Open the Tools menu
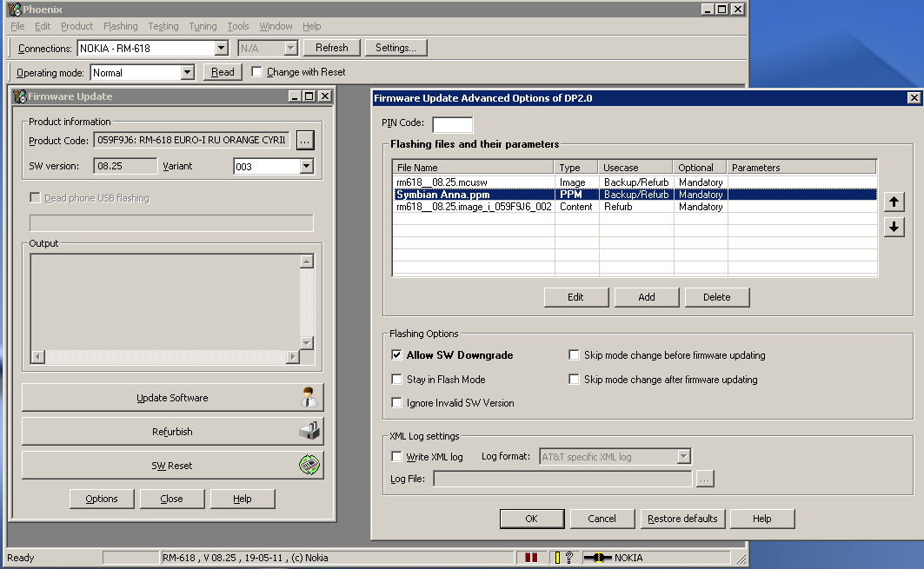This screenshot has width=924, height=569. click(238, 26)
